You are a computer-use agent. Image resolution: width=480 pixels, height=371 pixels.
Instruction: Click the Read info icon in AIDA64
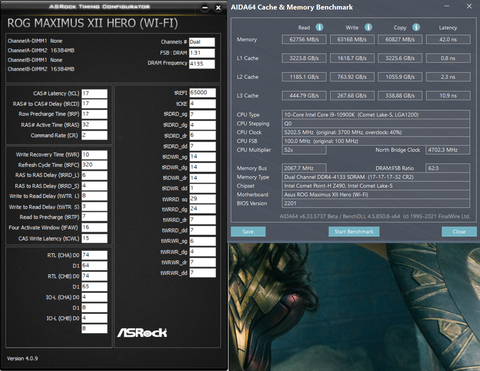(319, 27)
